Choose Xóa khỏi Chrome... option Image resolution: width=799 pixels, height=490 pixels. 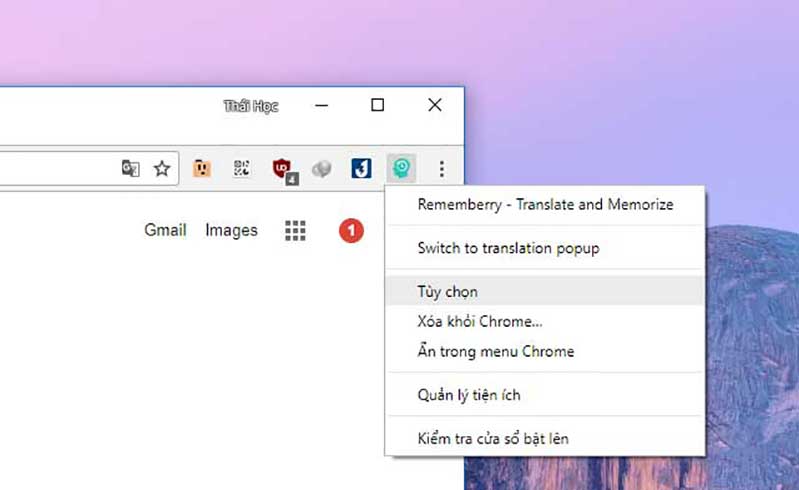(545, 321)
